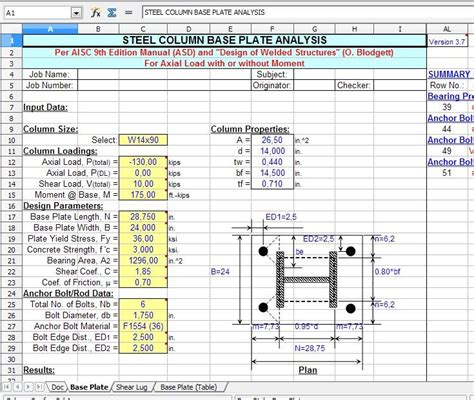Go to previous sheet tab arrow
This screenshot has height=400, width=474.
17,387
